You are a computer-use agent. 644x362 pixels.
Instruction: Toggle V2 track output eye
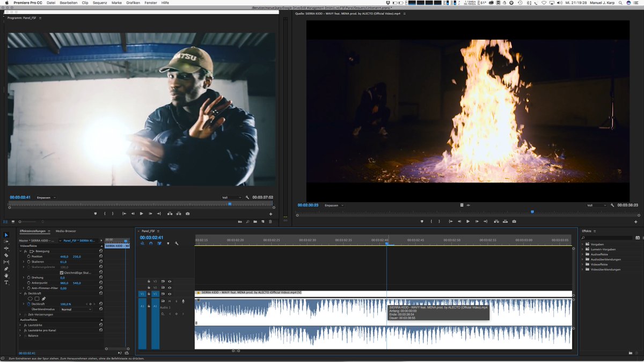[170, 287]
